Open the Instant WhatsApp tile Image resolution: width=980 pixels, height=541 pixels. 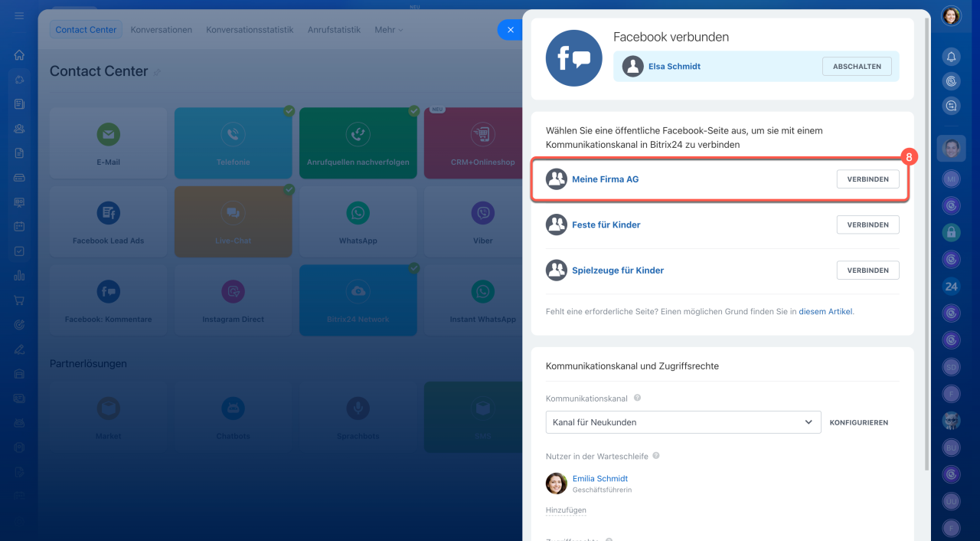click(472, 300)
